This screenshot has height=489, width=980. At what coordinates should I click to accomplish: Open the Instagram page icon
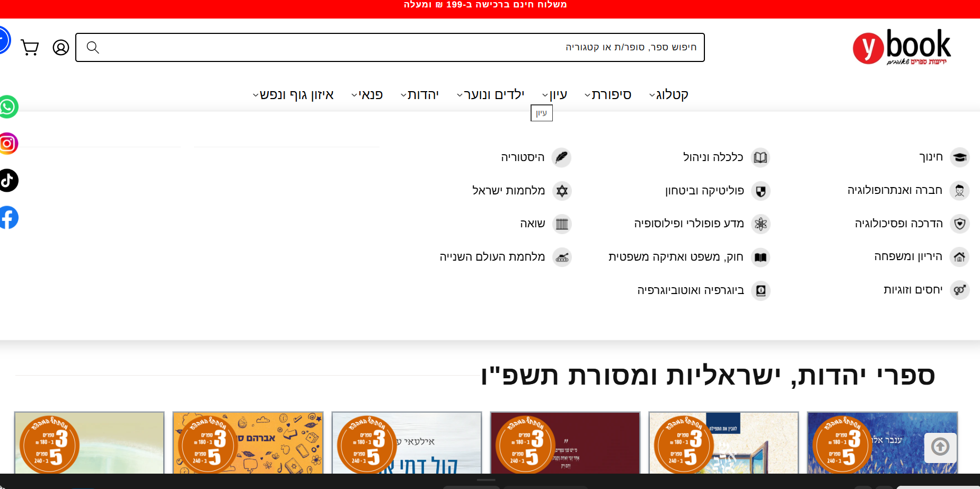point(8,144)
